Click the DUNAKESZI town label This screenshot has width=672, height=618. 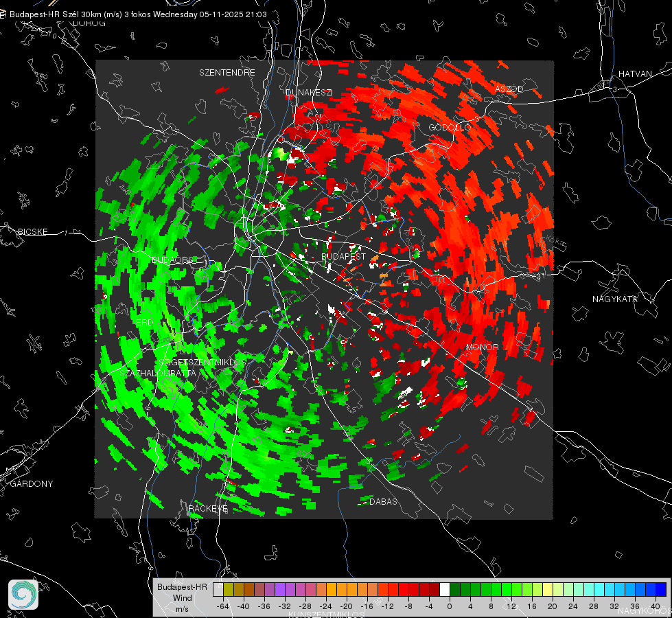tap(309, 92)
